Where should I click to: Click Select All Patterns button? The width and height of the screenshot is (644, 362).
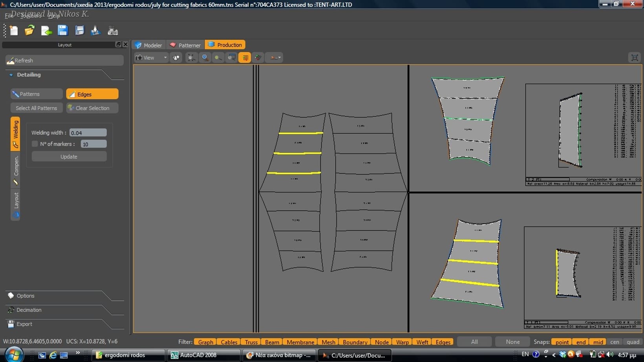tap(37, 108)
